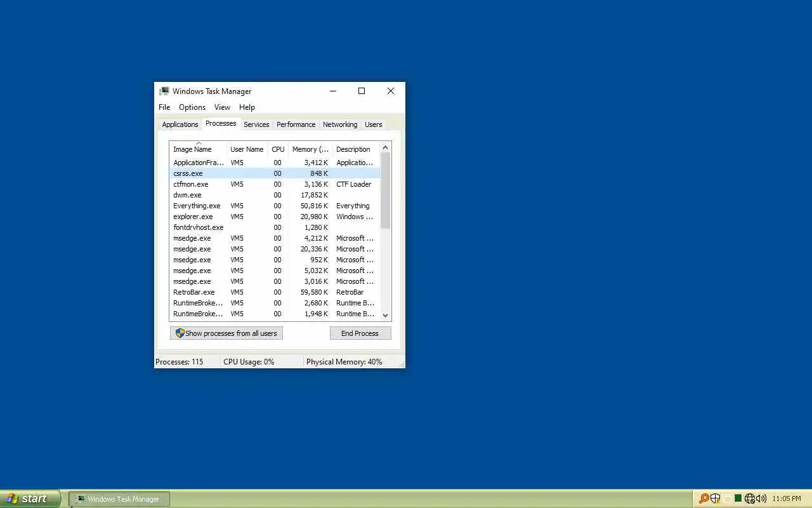Click the volume speaker tray icon

761,498
